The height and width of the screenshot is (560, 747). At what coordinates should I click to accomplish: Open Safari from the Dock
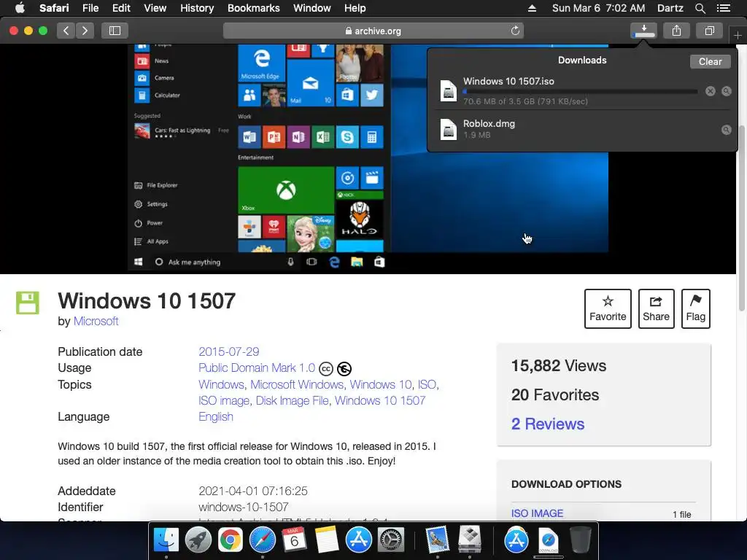click(263, 540)
